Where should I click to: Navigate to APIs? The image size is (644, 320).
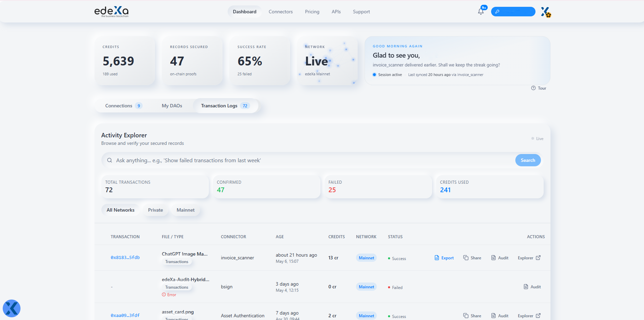[x=336, y=12]
